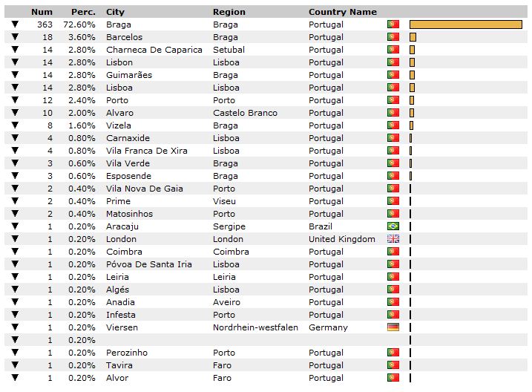The image size is (532, 392).
Task: Click the Portugal flag in the Porto city row
Action: [x=393, y=100]
